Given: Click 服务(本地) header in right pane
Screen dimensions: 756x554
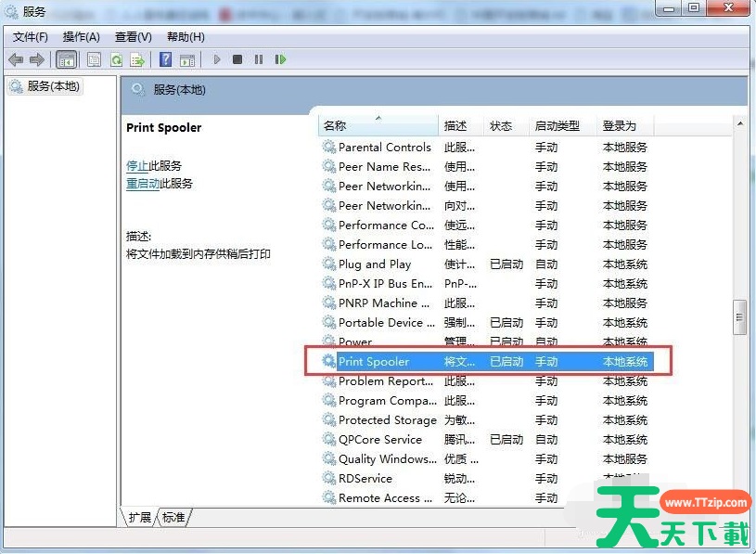Looking at the screenshot, I should pos(179,90).
